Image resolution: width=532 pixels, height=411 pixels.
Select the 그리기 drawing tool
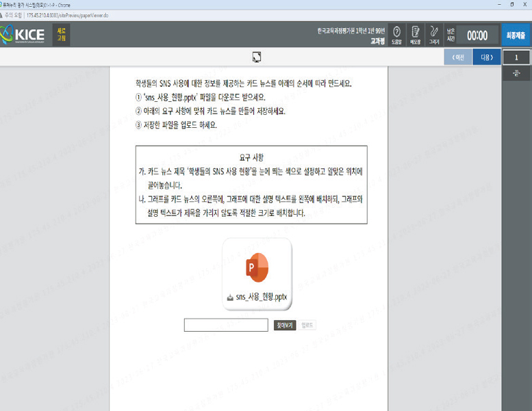(434, 35)
